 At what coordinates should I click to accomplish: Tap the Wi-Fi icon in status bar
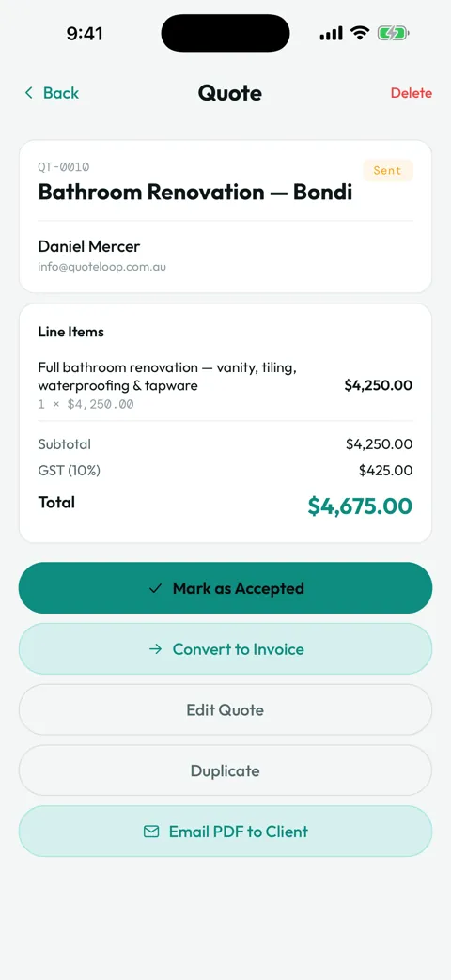click(x=360, y=33)
